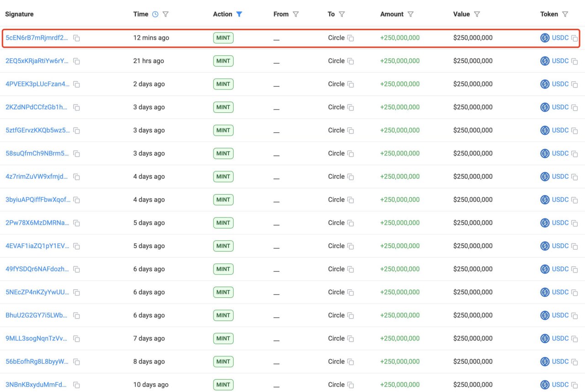Viewport: 585px width, 392px height.
Task: Click '12 mins ago' time cell
Action: pyautogui.click(x=151, y=38)
